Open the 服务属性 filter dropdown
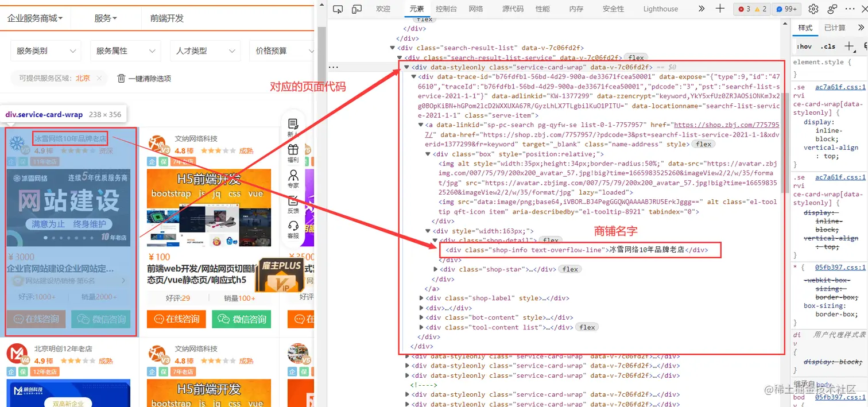 coord(126,51)
